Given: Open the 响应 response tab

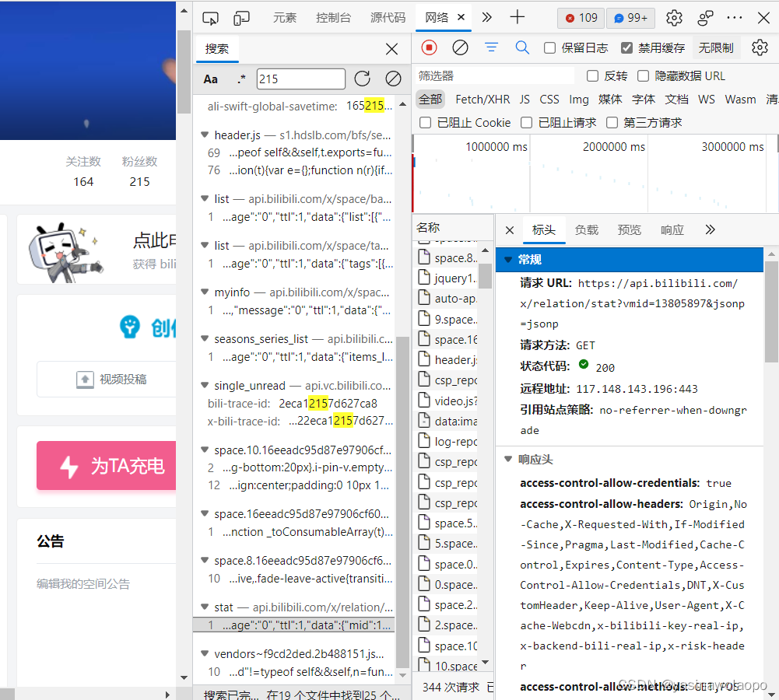Looking at the screenshot, I should pos(672,230).
